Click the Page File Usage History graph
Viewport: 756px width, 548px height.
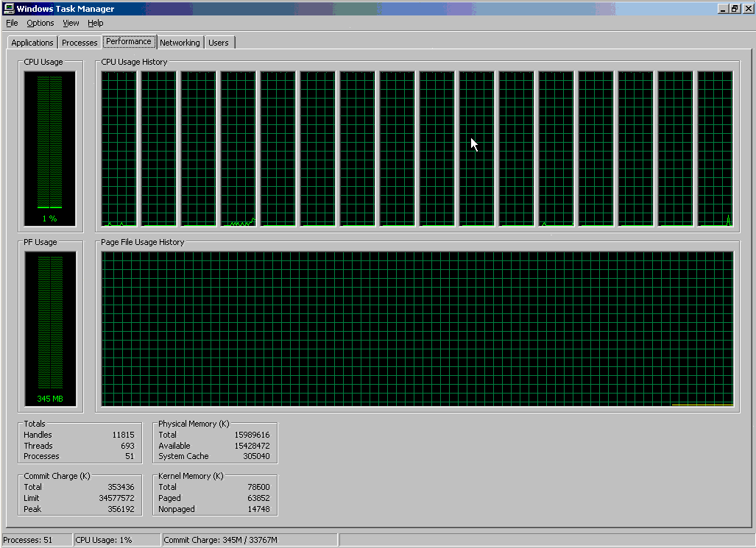click(417, 329)
